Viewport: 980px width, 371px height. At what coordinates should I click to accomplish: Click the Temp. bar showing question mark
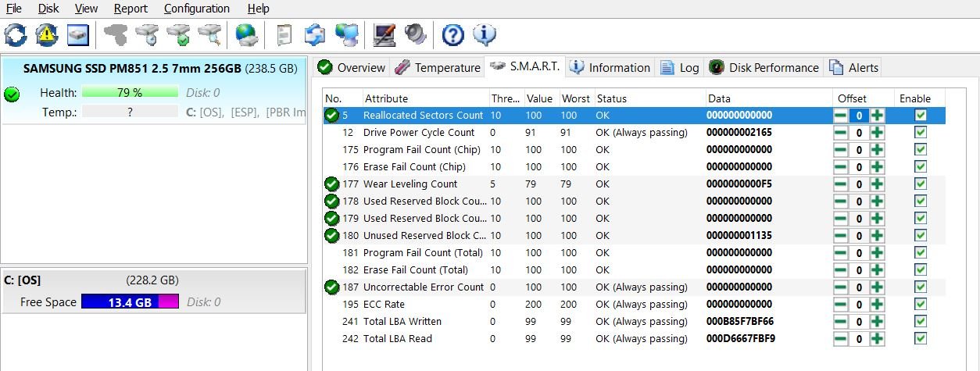pyautogui.click(x=130, y=112)
